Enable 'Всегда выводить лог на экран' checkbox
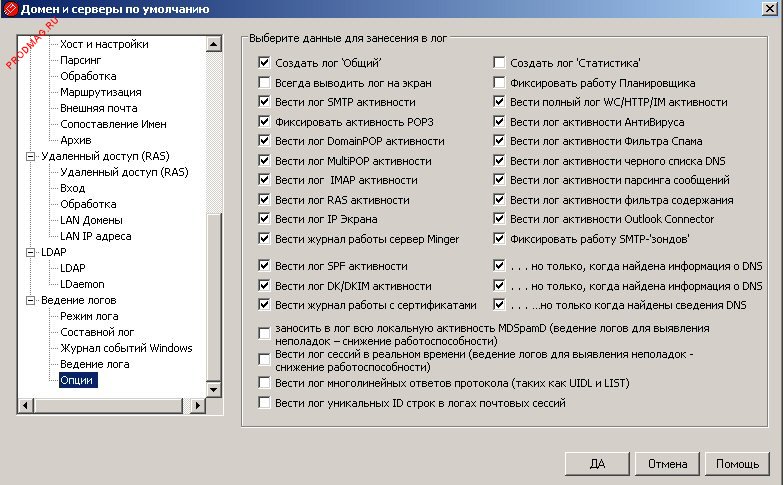 [x=265, y=83]
